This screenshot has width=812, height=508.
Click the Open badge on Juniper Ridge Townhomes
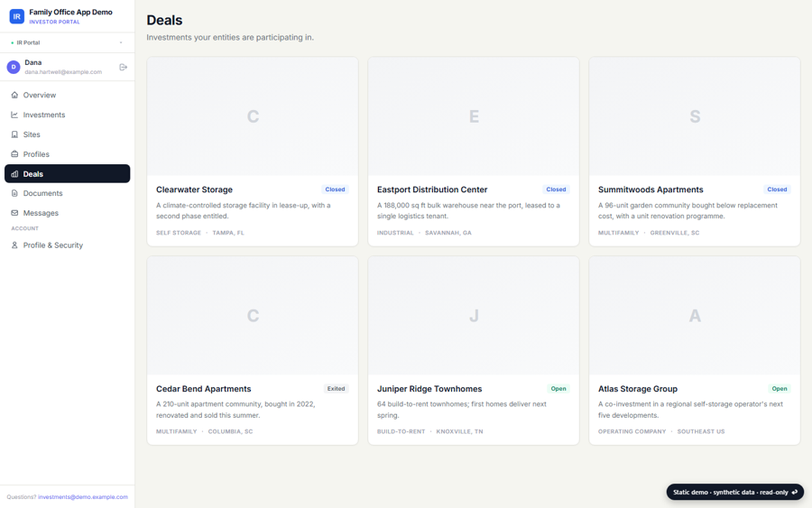[x=558, y=388]
